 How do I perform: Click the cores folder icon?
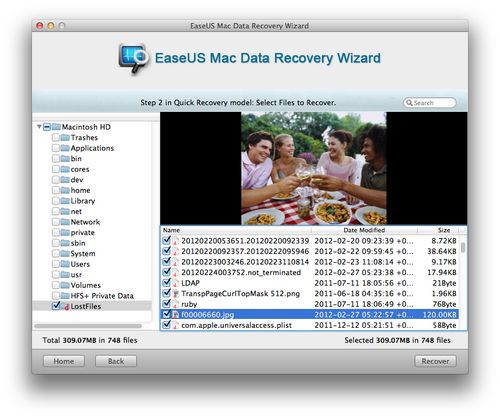pyautogui.click(x=65, y=169)
